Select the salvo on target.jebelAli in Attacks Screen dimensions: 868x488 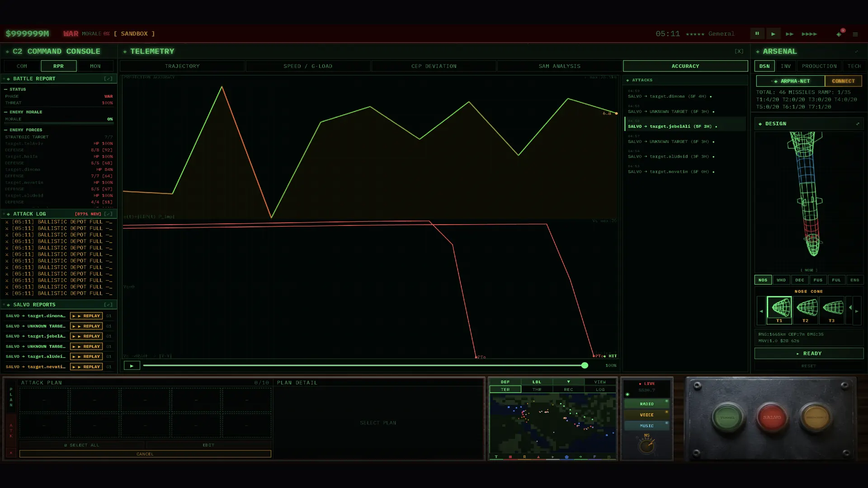pos(685,124)
